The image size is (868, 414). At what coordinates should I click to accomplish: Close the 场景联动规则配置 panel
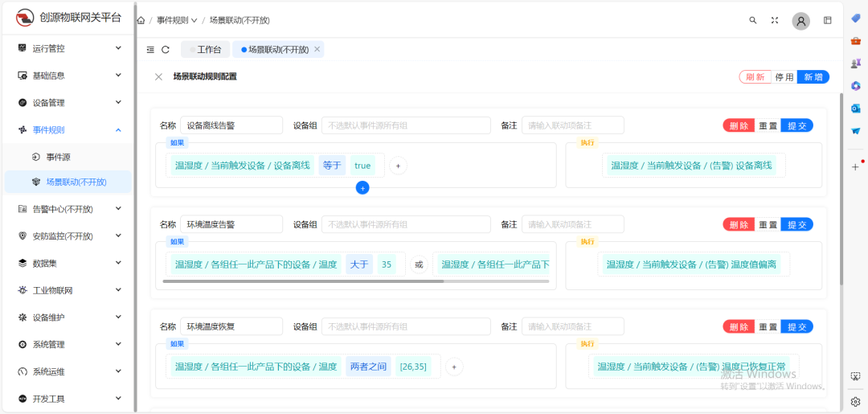click(x=159, y=77)
